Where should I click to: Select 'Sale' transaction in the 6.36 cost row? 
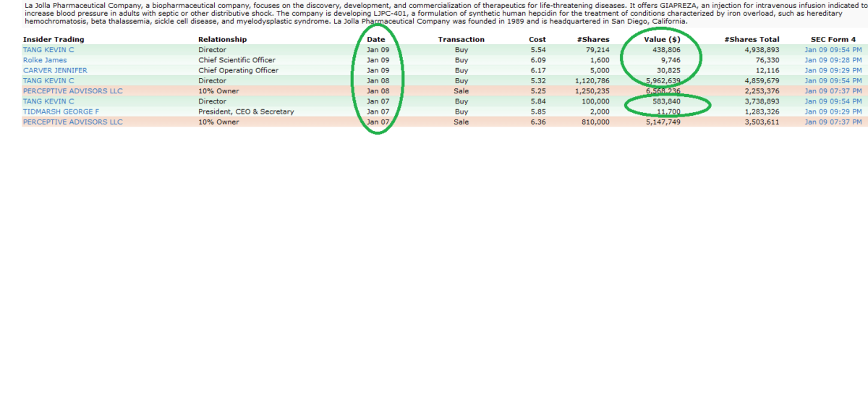(461, 122)
